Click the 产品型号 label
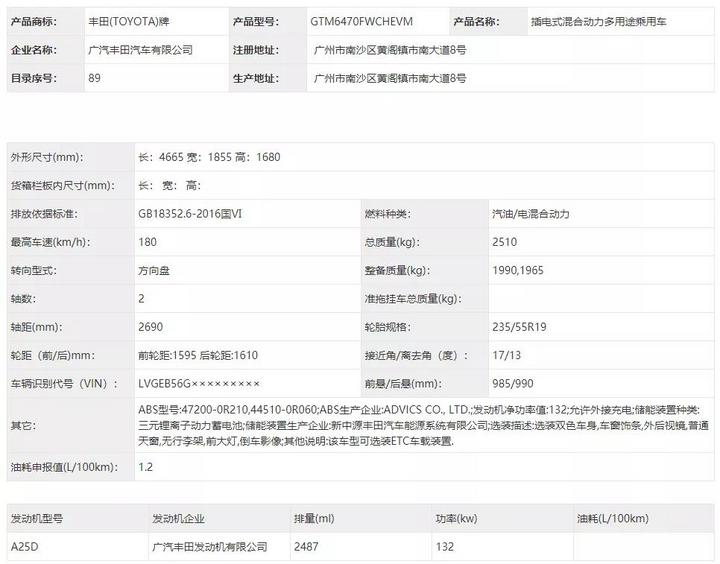The height and width of the screenshot is (564, 720). 256,22
